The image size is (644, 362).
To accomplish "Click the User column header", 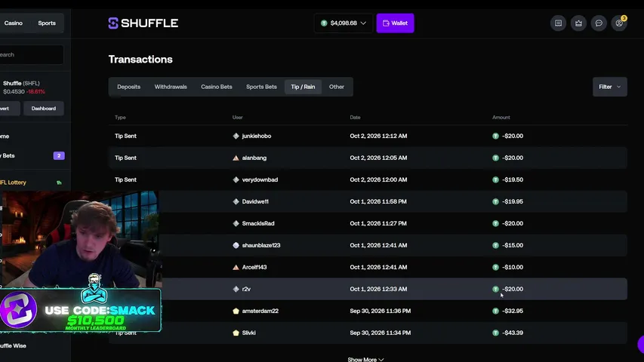I will (237, 118).
